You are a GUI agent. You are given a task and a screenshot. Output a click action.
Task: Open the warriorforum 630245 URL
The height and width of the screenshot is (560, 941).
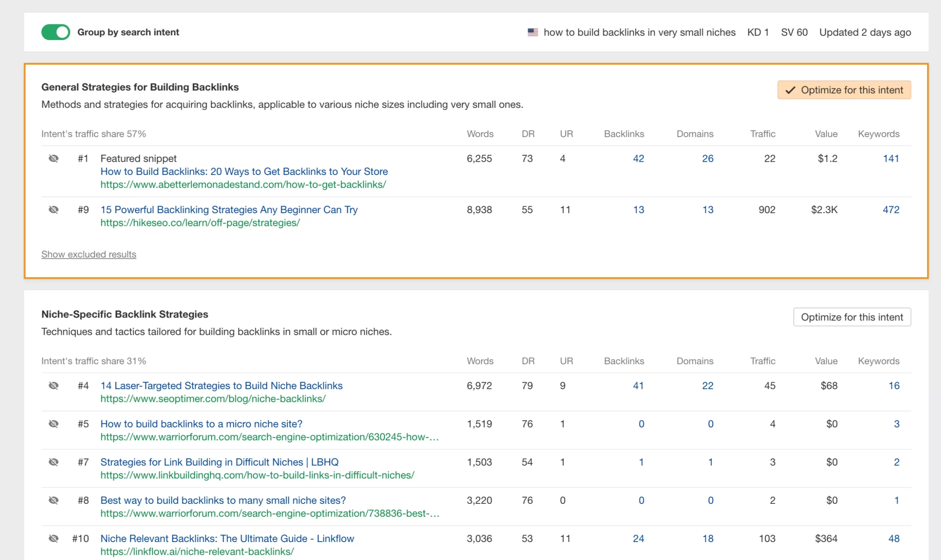coord(269,437)
